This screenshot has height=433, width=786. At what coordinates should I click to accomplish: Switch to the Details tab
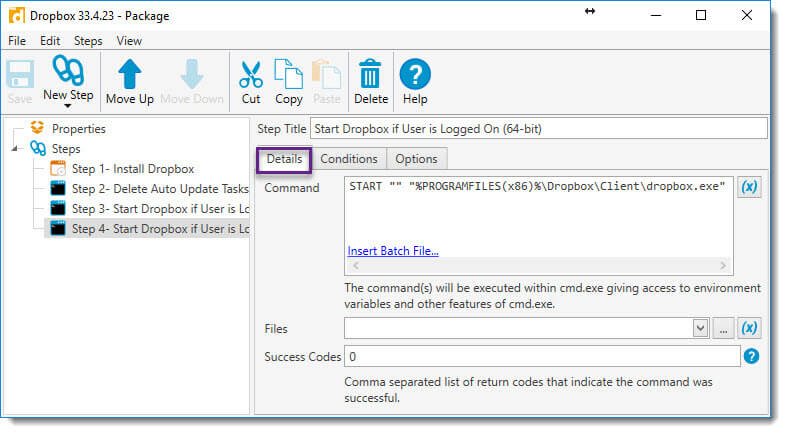(x=284, y=159)
